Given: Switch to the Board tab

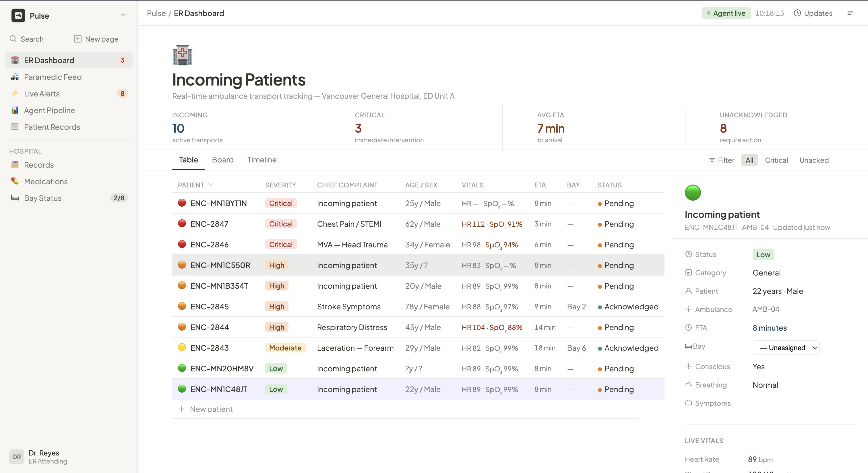Looking at the screenshot, I should tap(222, 160).
